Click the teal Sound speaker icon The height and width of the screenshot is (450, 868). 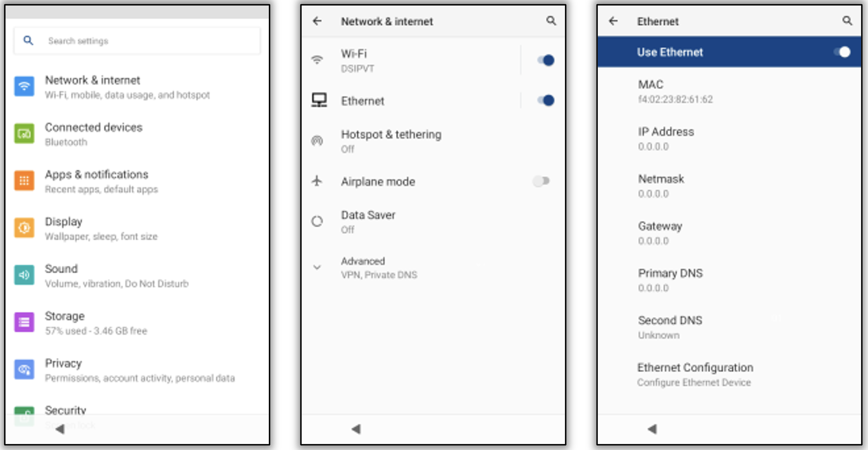24,275
